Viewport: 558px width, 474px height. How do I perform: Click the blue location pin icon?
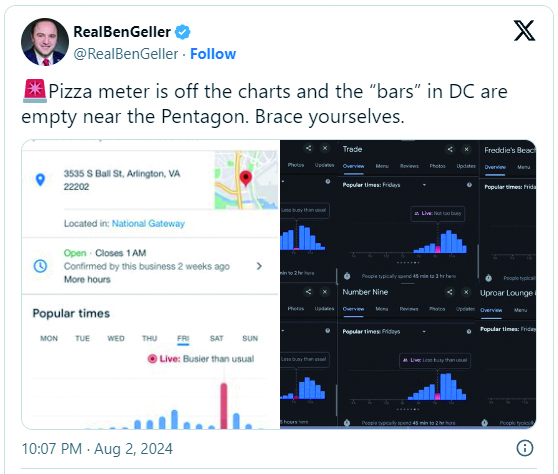point(41,180)
